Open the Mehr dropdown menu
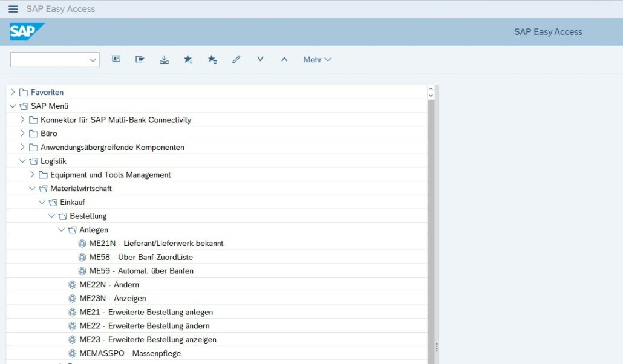The width and height of the screenshot is (623, 364). click(x=317, y=59)
